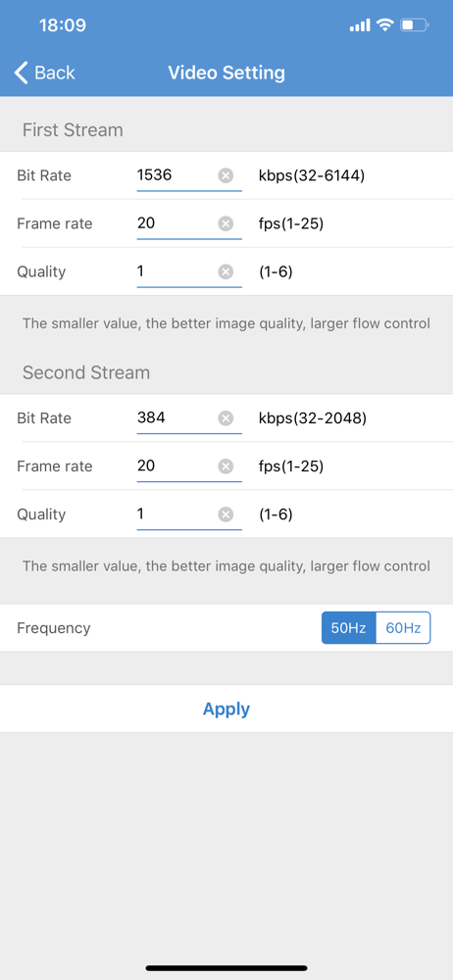Clear the First Stream Bit Rate field

coord(226,175)
